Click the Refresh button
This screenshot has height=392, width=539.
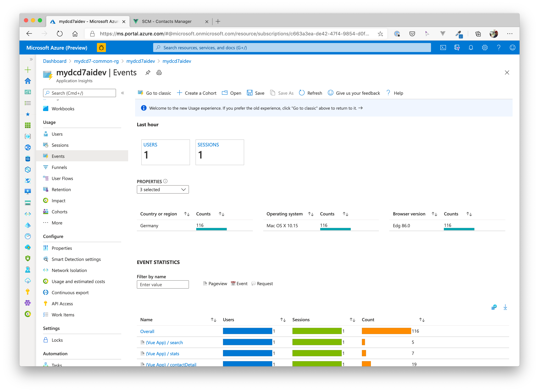311,93
